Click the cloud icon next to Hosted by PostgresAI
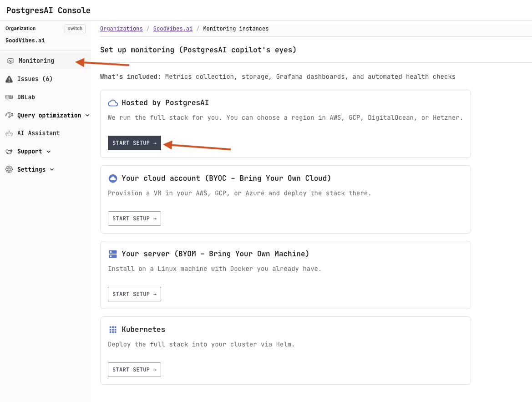The width and height of the screenshot is (532, 402). [x=113, y=102]
